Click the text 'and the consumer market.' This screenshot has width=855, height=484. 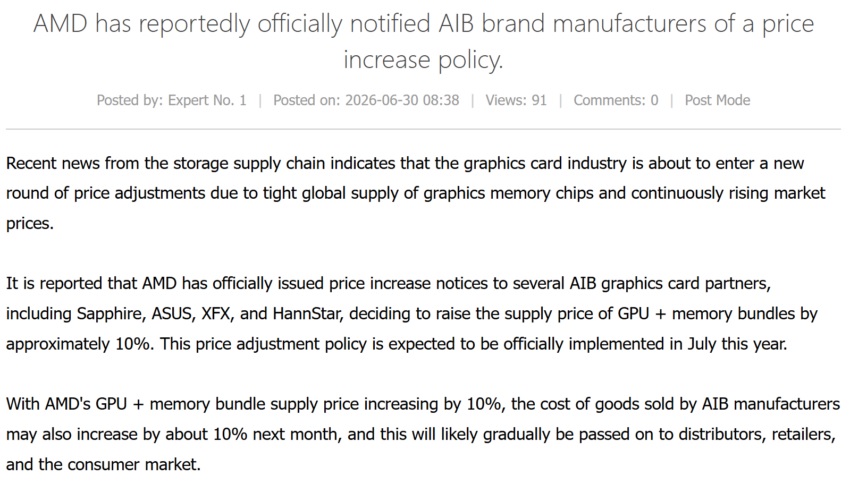103,464
